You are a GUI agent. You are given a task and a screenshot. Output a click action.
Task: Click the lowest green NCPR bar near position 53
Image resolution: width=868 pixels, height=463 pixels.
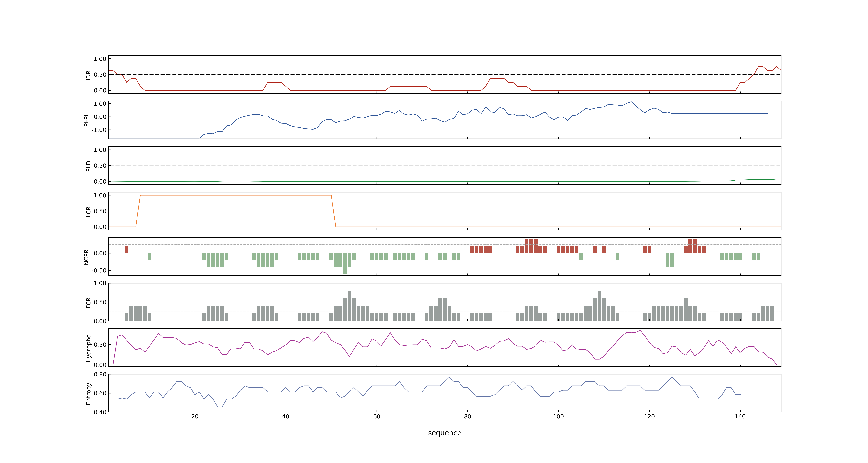click(345, 264)
